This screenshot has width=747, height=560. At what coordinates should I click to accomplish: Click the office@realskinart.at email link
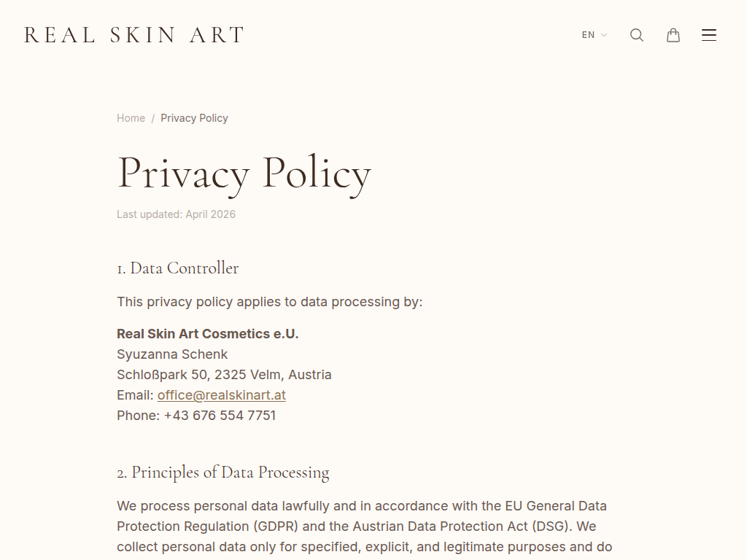point(221,395)
